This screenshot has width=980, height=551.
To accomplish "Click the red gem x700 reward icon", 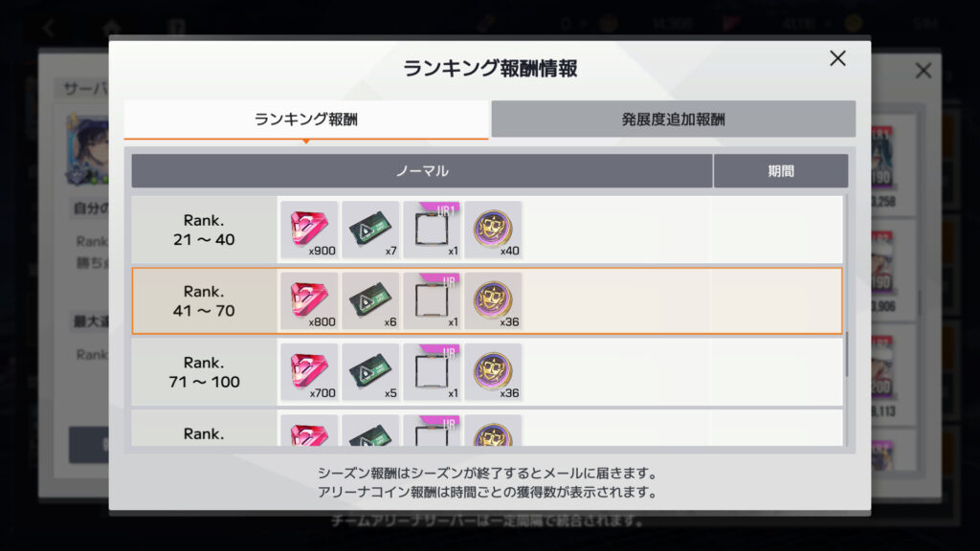I will coord(309,372).
